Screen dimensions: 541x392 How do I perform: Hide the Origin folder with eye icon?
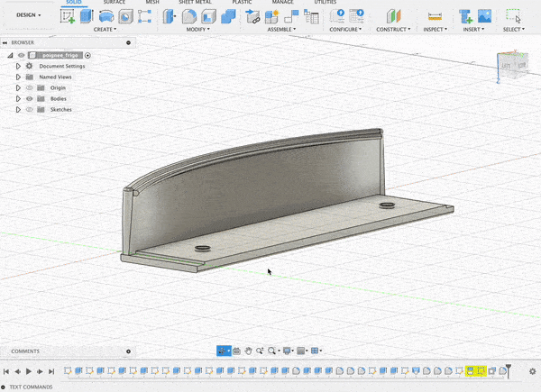pos(29,87)
